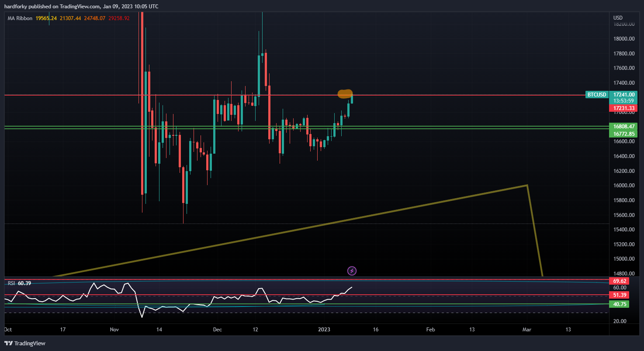
Task: Click the current price label 17241.00
Action: 624,94
